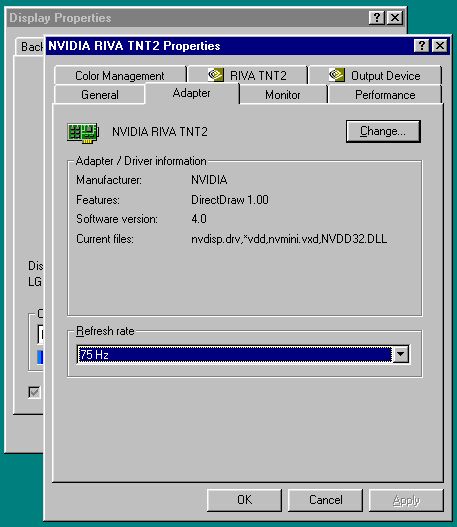This screenshot has width=457, height=527.
Task: Click the NVIDIA logo on Output Device tab
Action: point(337,74)
